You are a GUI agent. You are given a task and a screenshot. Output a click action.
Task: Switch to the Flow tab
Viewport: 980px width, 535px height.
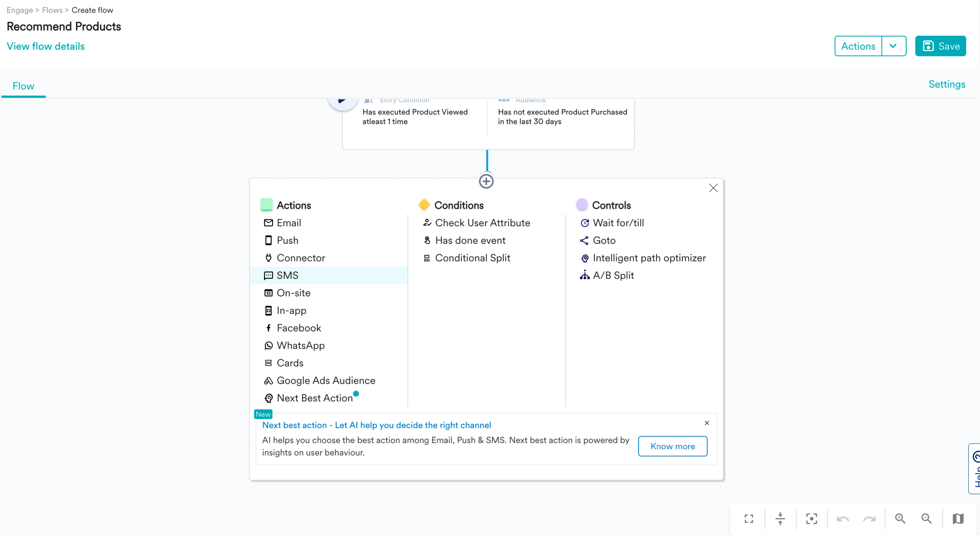[23, 86]
